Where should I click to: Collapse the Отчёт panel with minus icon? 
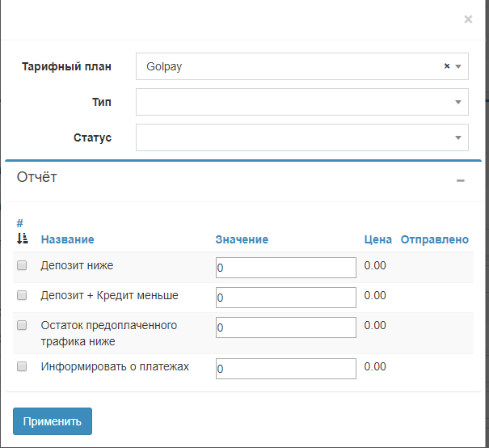[x=461, y=180]
